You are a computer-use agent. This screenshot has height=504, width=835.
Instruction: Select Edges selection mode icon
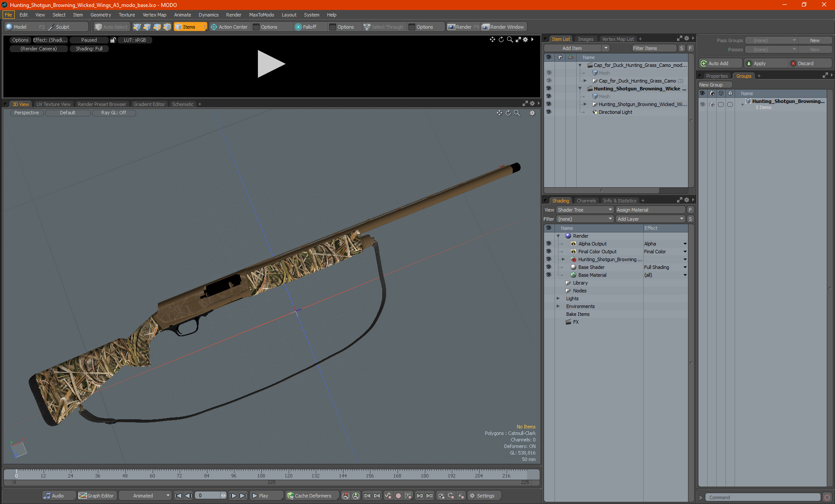pos(147,27)
